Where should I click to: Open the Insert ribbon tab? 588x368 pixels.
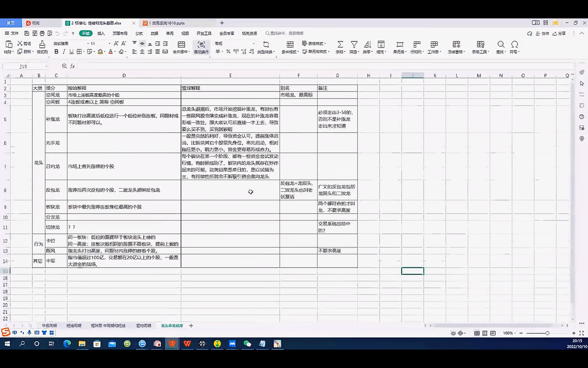coord(101,33)
